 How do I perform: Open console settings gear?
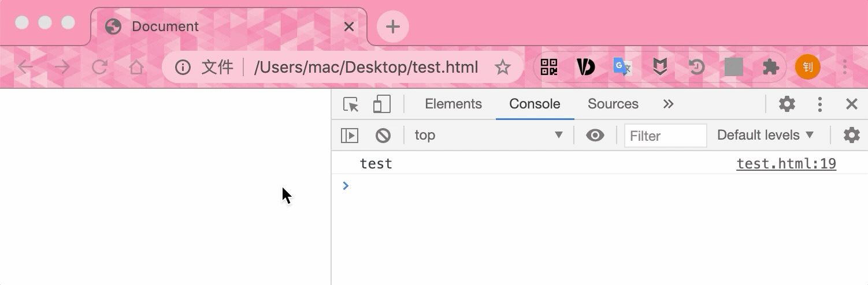(x=851, y=136)
